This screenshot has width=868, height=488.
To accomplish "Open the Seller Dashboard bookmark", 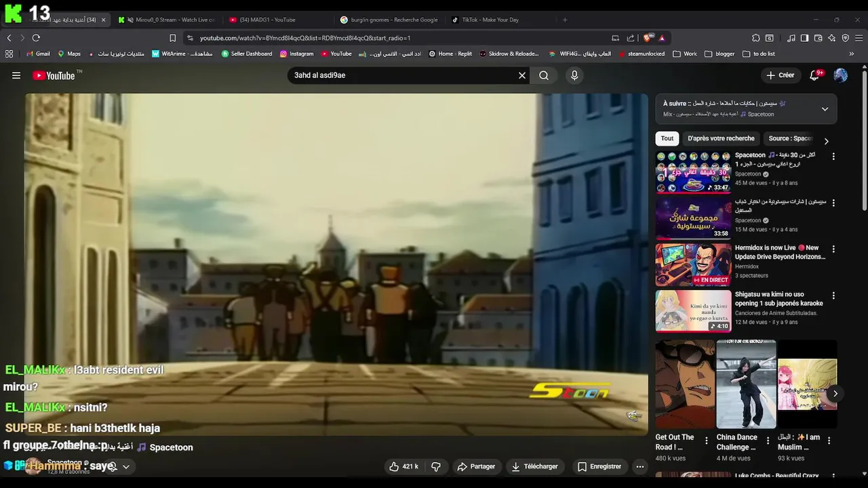I will (x=247, y=54).
